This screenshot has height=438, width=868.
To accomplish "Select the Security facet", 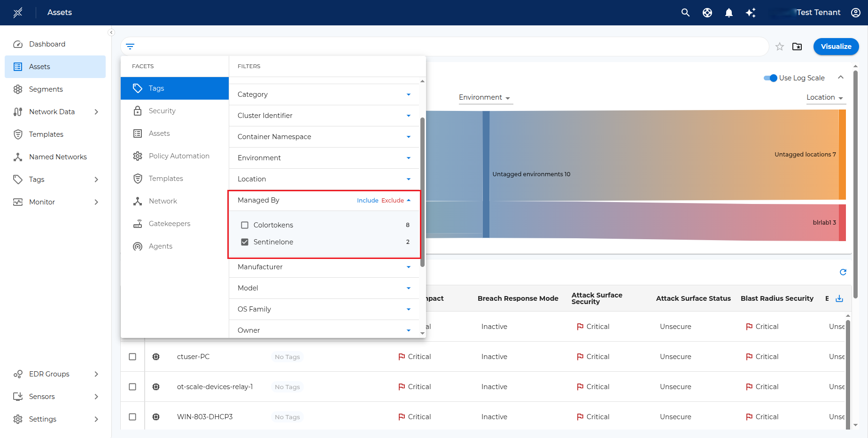I will click(162, 111).
